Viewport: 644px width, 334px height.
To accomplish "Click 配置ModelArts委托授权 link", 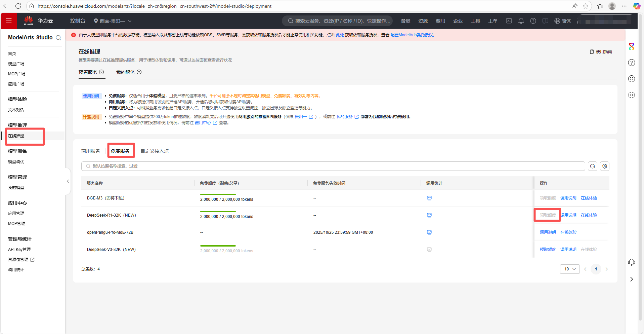I will tap(412, 35).
